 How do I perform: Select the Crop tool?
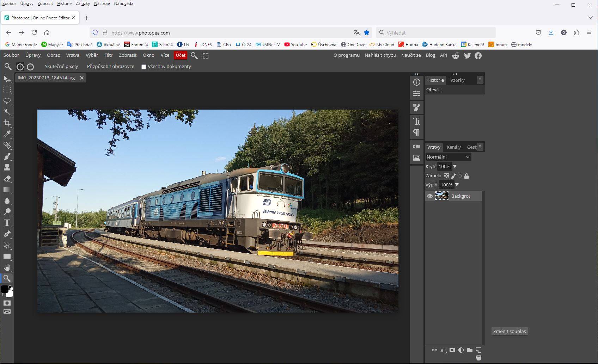point(7,123)
